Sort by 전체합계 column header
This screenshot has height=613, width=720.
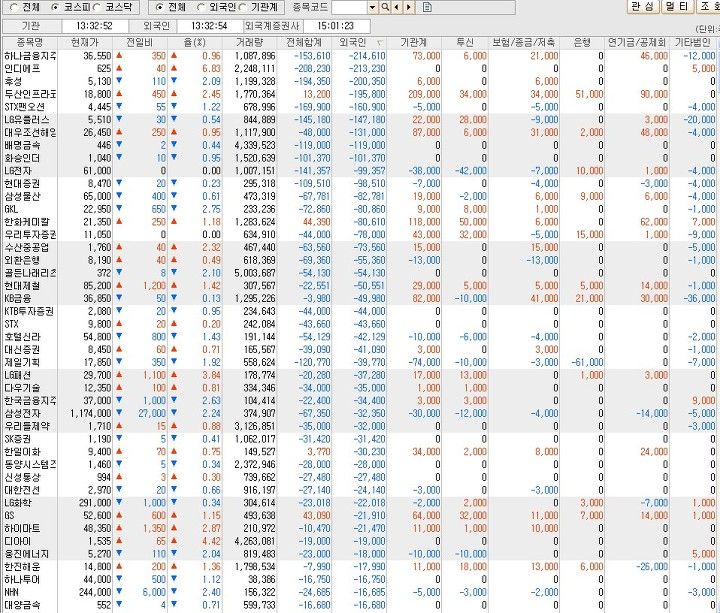304,43
